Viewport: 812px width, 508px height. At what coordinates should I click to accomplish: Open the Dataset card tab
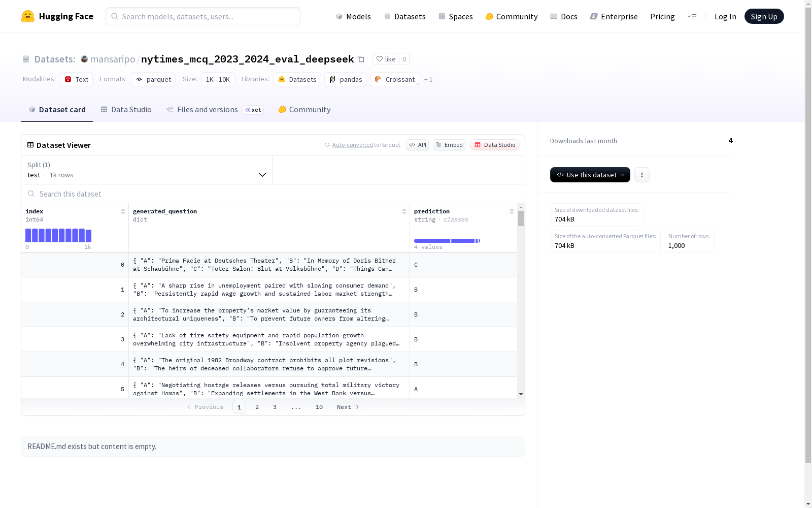[x=57, y=109]
